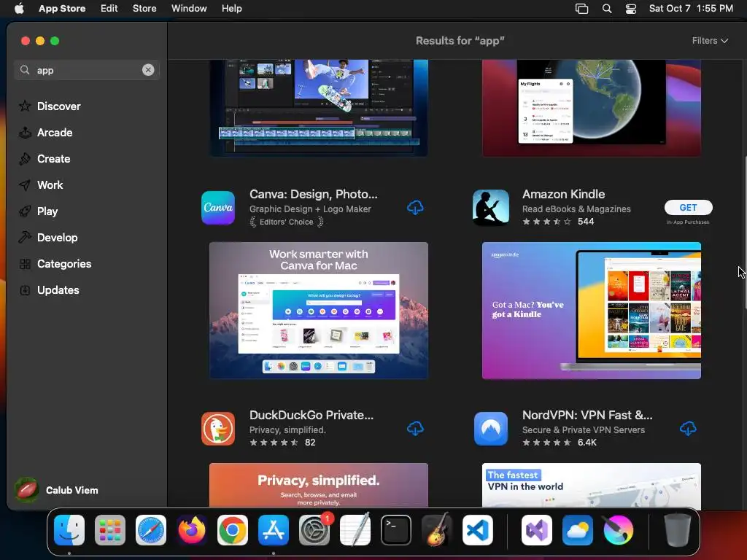This screenshot has height=560, width=747.
Task: Open the App Store menu
Action: point(62,8)
